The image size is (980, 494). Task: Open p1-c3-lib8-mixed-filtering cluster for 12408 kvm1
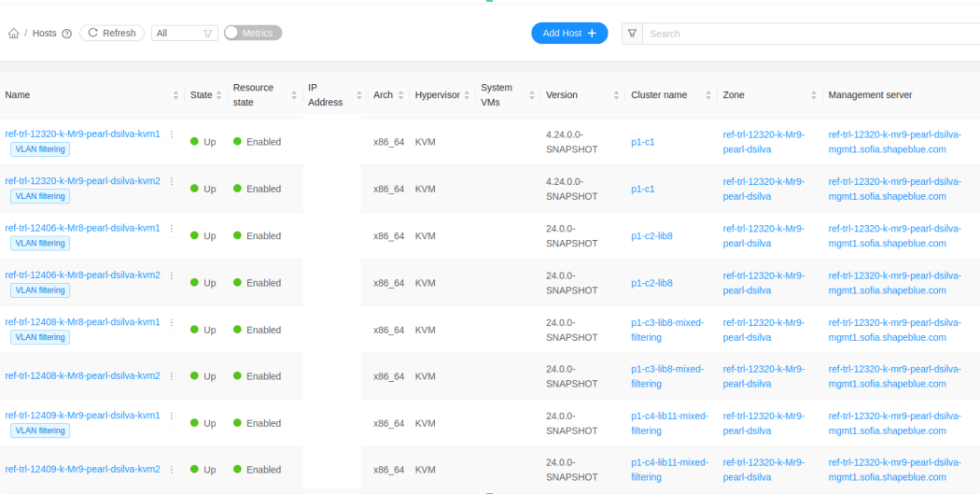coord(667,330)
